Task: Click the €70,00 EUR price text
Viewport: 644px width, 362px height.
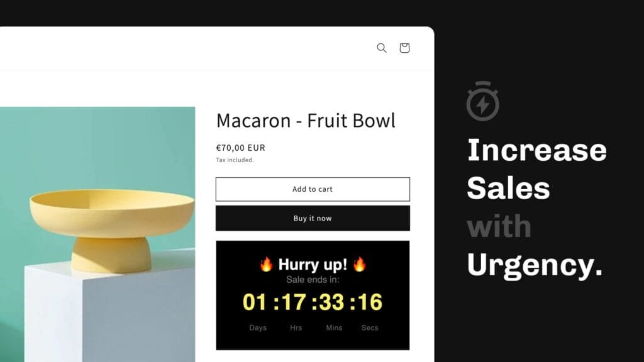Action: (x=240, y=148)
